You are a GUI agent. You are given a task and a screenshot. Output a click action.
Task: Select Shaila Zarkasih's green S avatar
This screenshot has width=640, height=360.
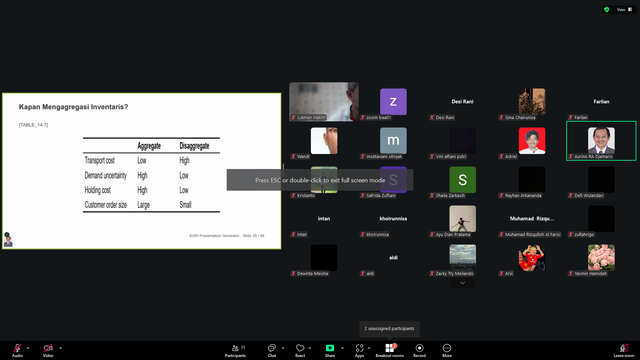point(462,180)
